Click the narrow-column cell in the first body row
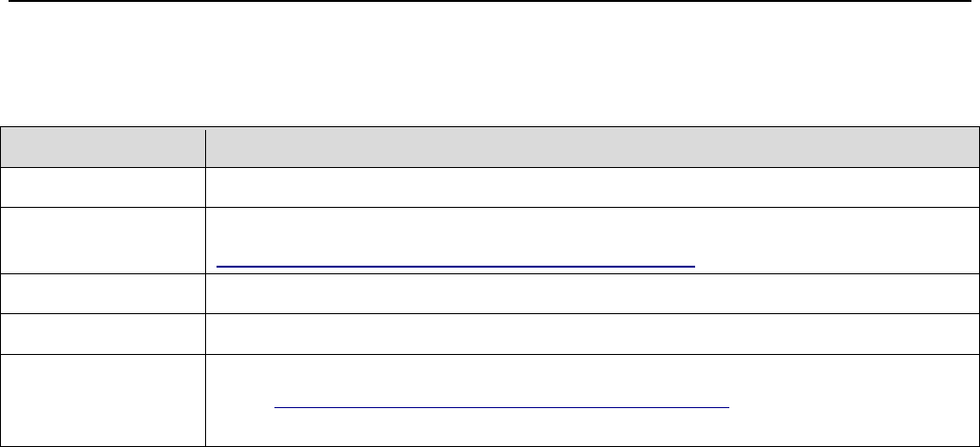 [x=103, y=189]
